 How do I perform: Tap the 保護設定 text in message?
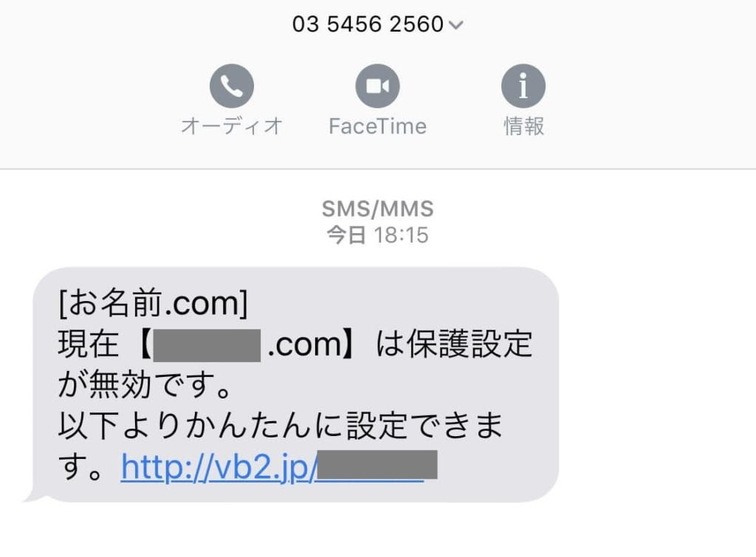[470, 344]
